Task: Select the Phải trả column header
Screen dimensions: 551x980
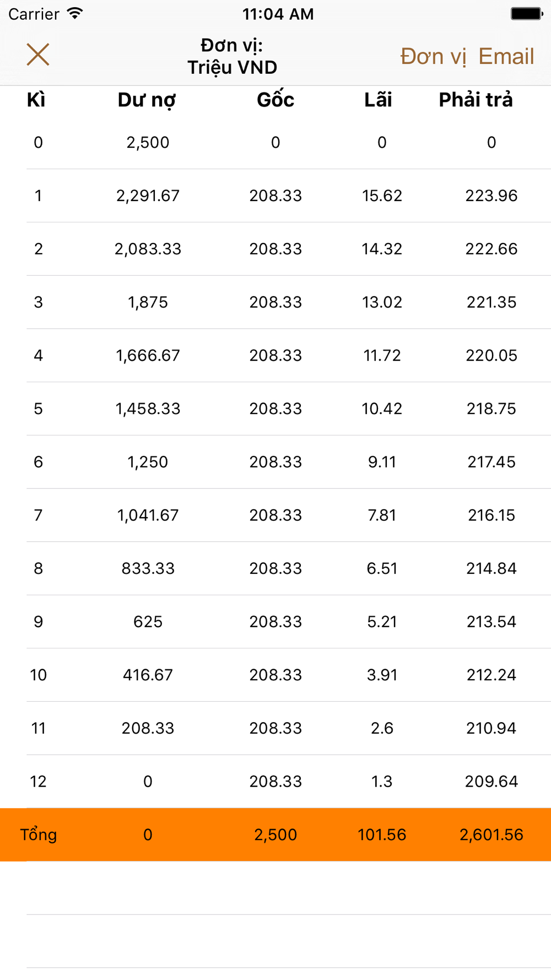Action: [x=476, y=100]
